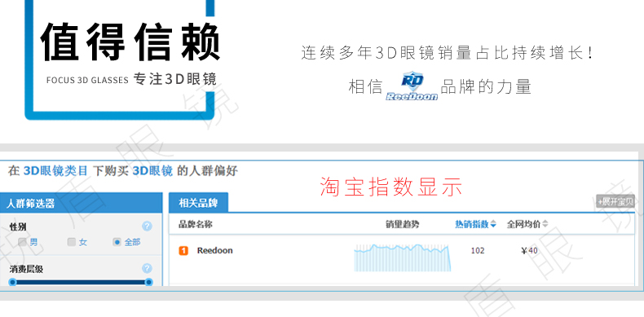The width and height of the screenshot is (644, 317).
Task: Click the 品牌名称 column header
Action: (195, 224)
